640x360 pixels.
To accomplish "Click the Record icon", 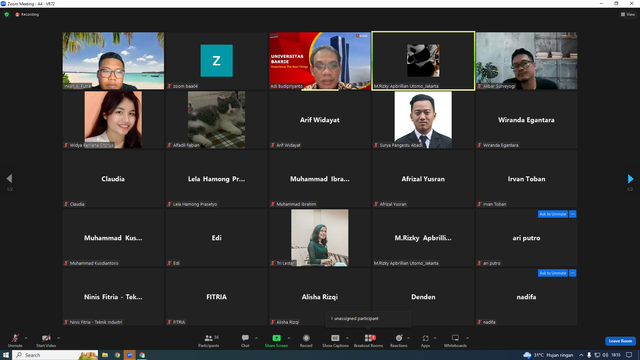I will click(x=306, y=338).
